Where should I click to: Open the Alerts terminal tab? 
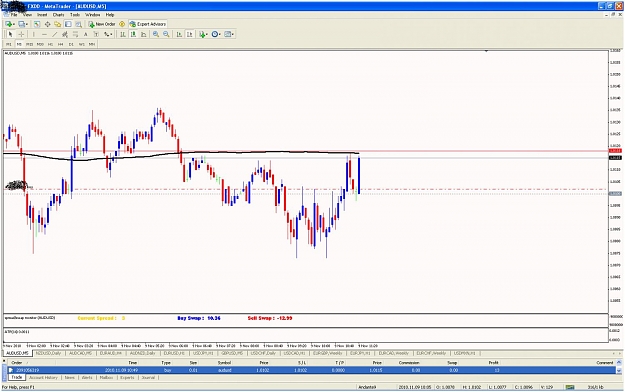pyautogui.click(x=87, y=378)
